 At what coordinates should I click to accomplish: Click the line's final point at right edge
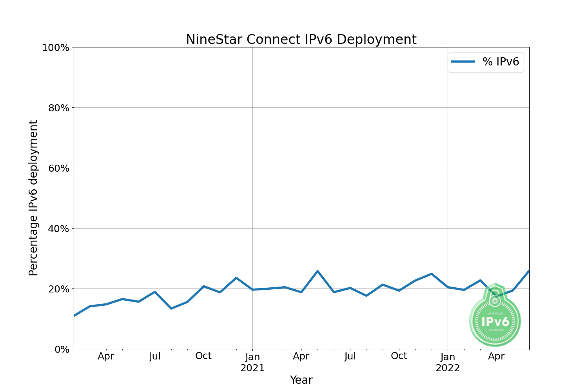coord(528,271)
